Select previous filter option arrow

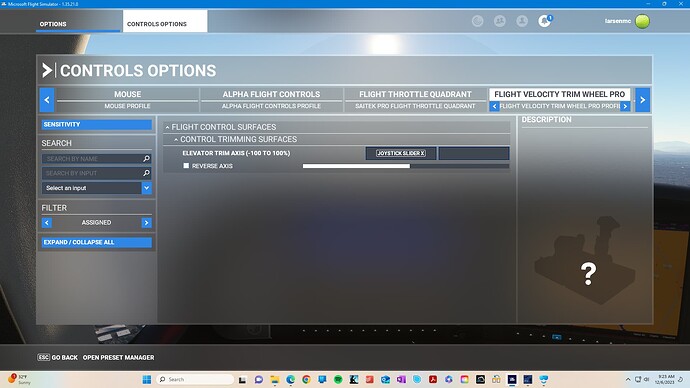47,223
